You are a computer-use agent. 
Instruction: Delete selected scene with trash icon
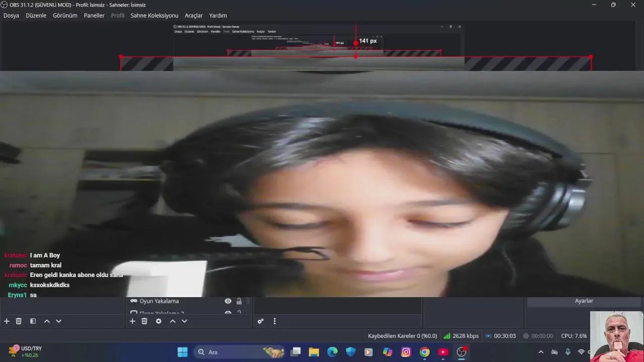coord(19,321)
